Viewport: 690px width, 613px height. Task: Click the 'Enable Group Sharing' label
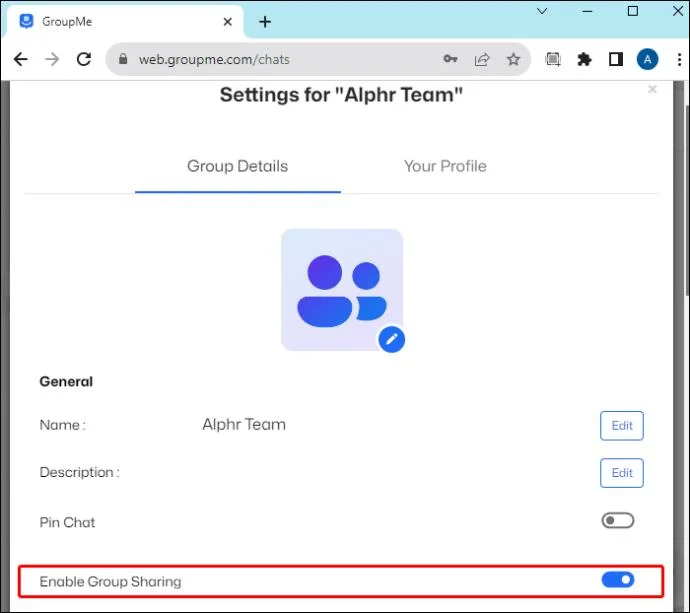click(x=110, y=582)
